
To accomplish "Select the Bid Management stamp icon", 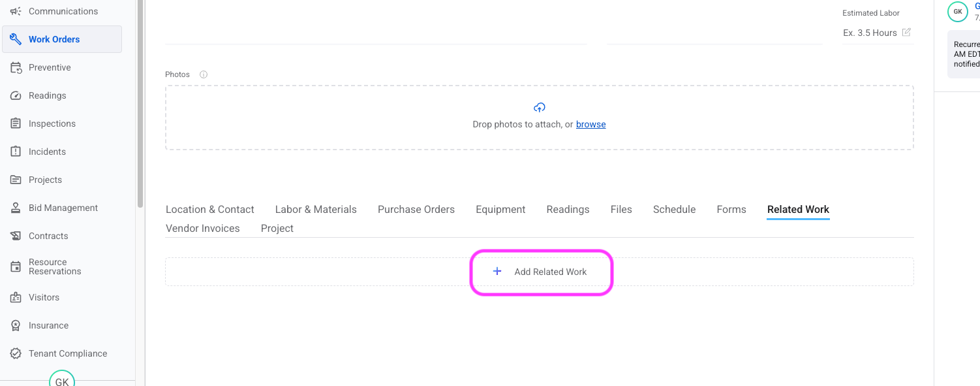I will (x=15, y=207).
